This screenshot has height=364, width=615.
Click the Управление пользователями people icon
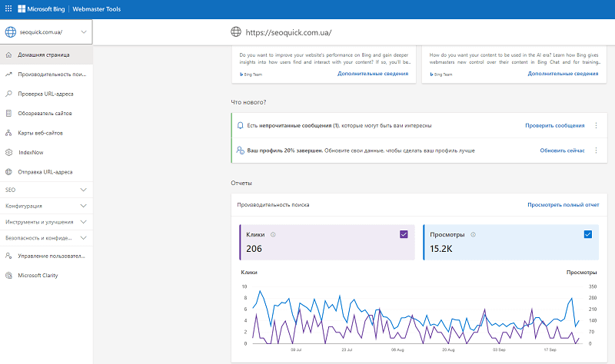[x=8, y=256]
